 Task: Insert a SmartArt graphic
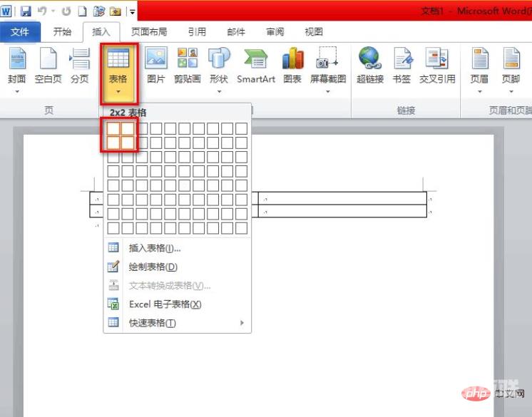coord(255,66)
